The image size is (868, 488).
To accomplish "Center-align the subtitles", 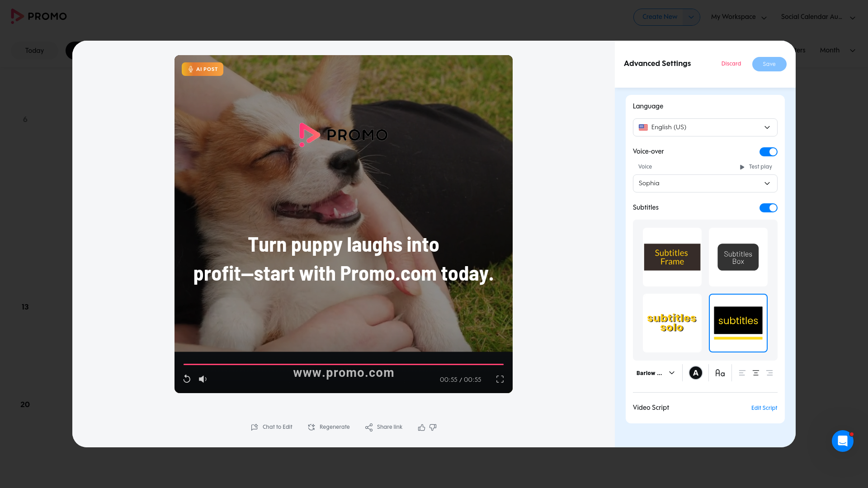I will click(756, 373).
